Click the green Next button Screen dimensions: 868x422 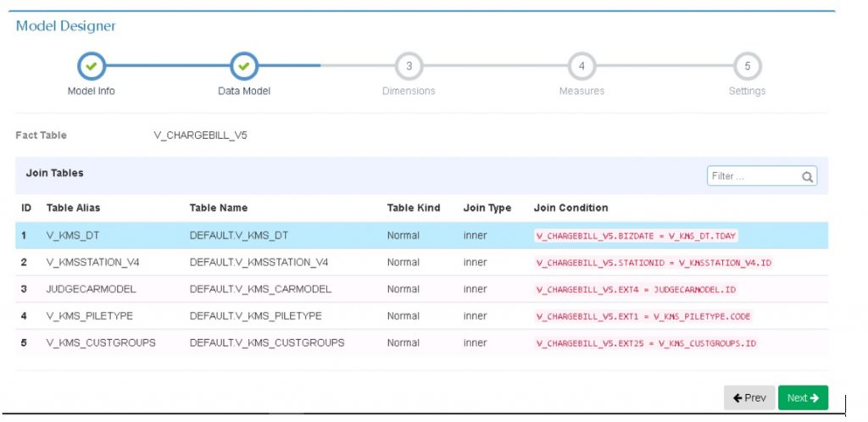pos(802,398)
